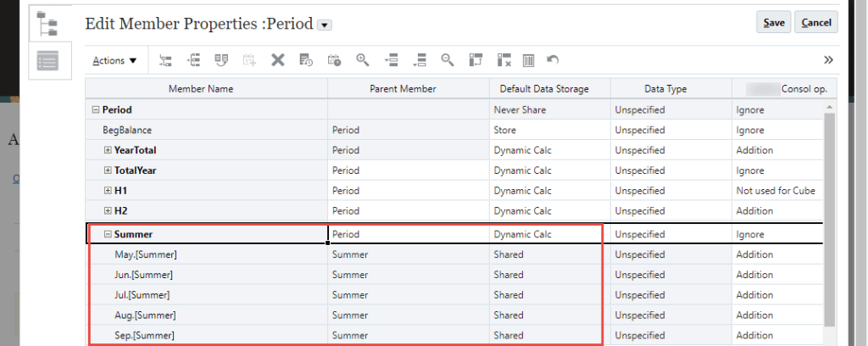
Task: Expand the toolbar overflow chevron
Action: (828, 59)
